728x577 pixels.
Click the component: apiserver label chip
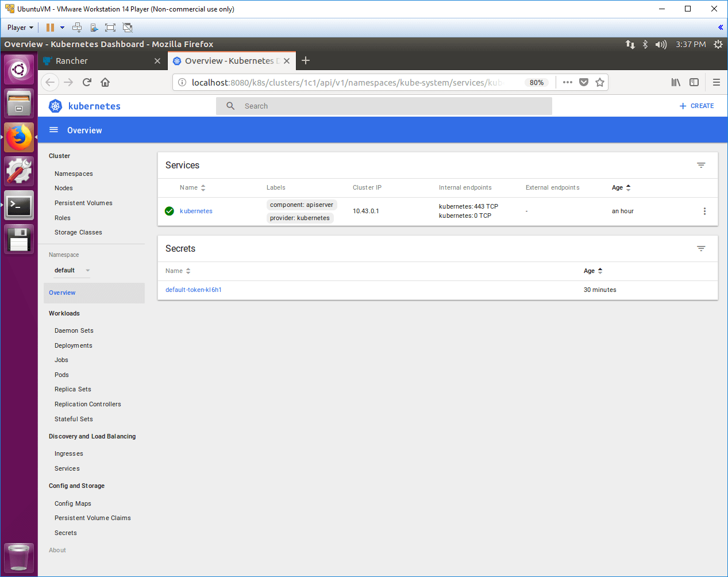[x=302, y=205]
